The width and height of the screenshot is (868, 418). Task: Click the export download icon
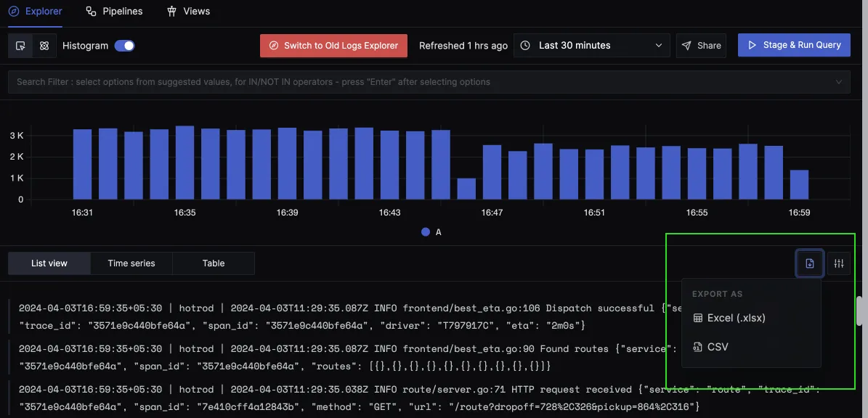(810, 263)
